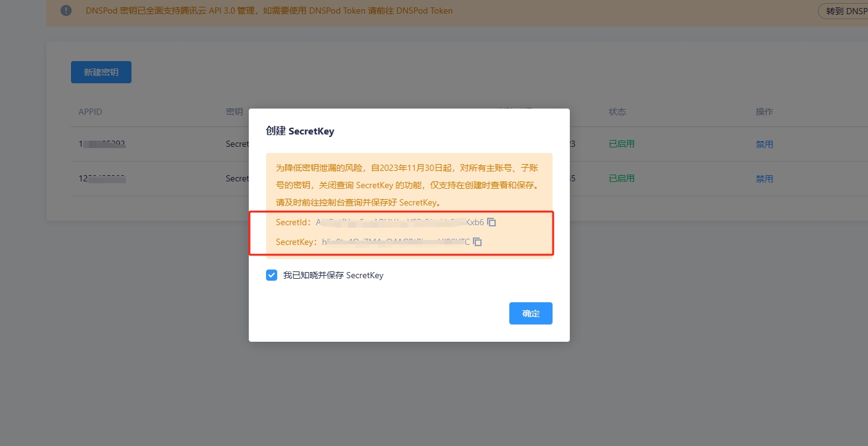
Task: Click 已启用 status in second row
Action: pyautogui.click(x=622, y=178)
